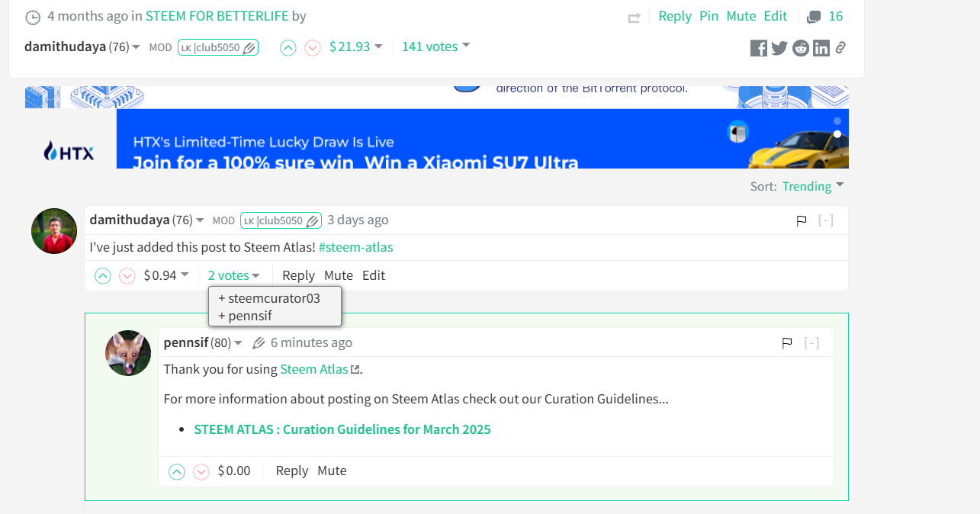Viewport: 980px width, 514px height.
Task: Click the resteem arrow icon beside Reply
Action: (x=634, y=18)
